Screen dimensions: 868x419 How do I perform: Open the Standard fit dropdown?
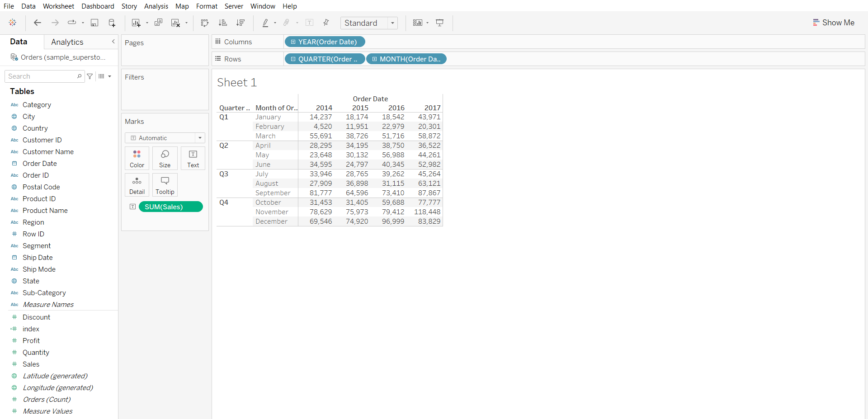point(392,23)
